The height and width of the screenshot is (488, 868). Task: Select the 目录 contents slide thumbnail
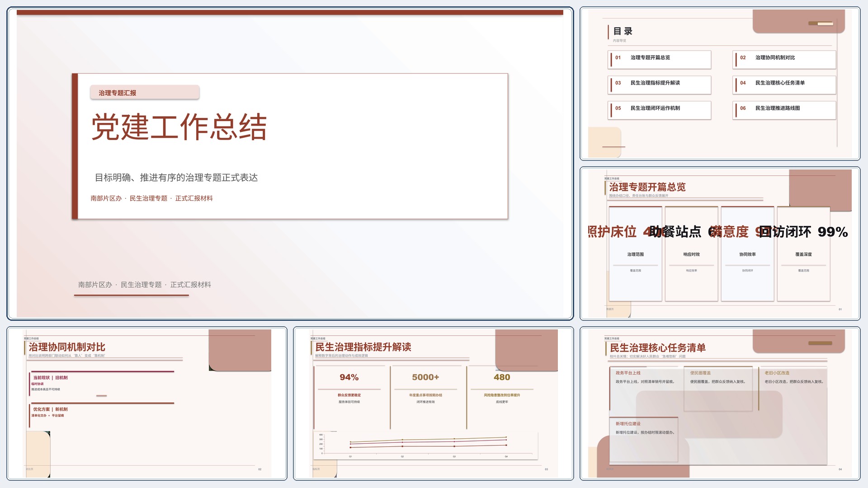pyautogui.click(x=720, y=84)
